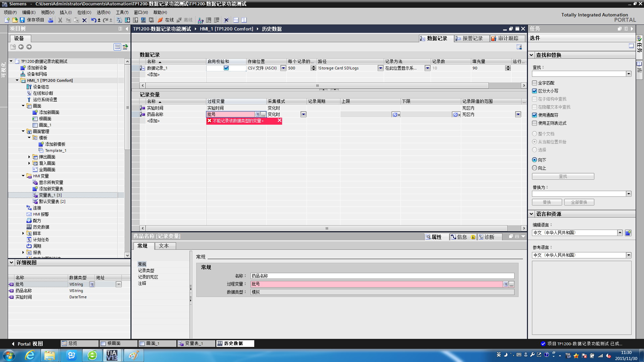Click the Go online plug icon
The height and width of the screenshot is (362, 644).
pyautogui.click(x=160, y=20)
